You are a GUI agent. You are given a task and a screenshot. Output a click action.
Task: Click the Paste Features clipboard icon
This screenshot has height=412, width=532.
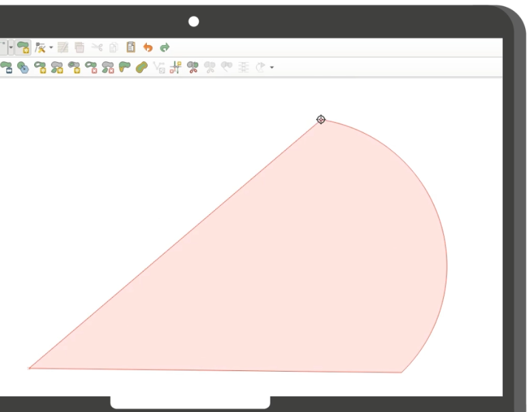point(130,47)
